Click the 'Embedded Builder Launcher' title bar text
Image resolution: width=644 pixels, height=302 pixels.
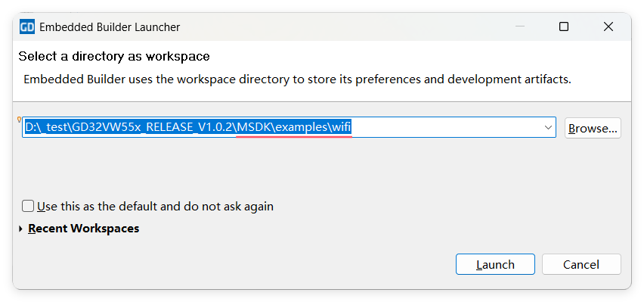coord(110,27)
